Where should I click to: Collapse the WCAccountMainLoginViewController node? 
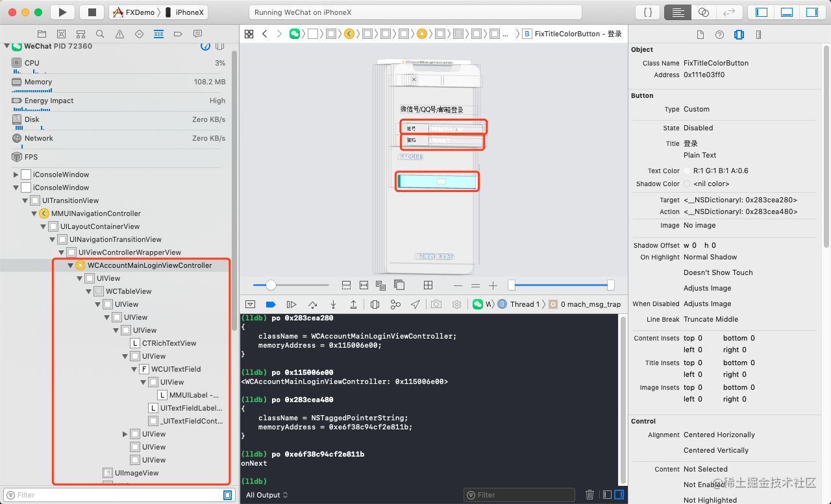[x=70, y=265]
